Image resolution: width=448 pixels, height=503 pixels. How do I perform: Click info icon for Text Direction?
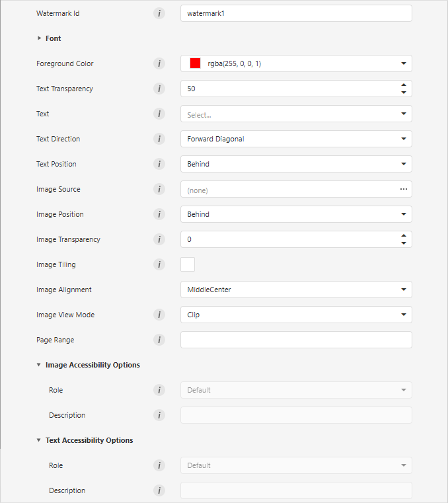[159, 139]
